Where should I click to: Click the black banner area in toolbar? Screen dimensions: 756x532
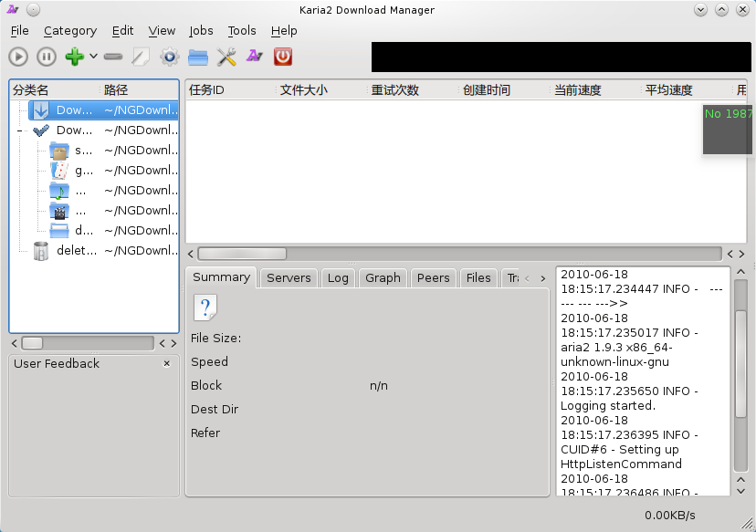[x=562, y=57]
